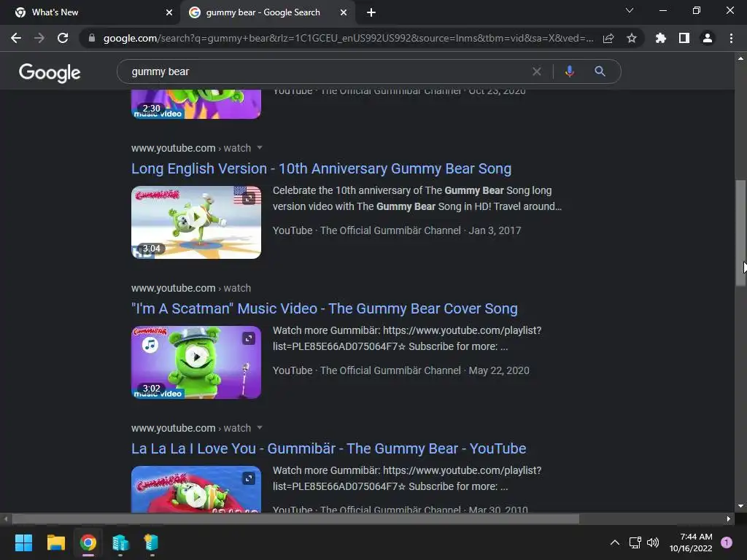The height and width of the screenshot is (560, 747).
Task: Open the first building taskbar app
Action: pyautogui.click(x=120, y=542)
